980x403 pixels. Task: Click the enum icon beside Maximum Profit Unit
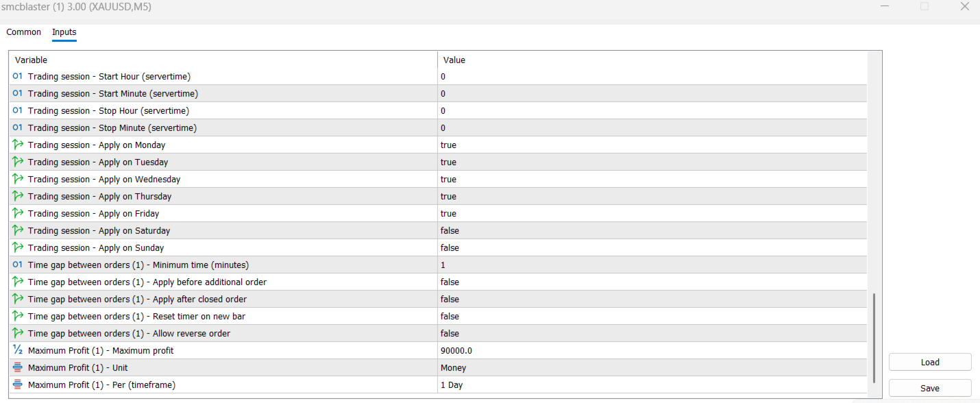coord(18,367)
